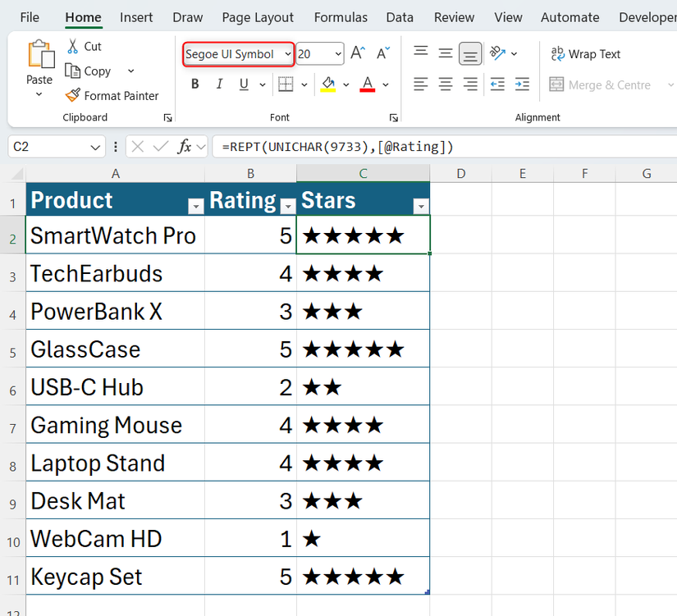Open the Rating column filter dropdown

287,205
